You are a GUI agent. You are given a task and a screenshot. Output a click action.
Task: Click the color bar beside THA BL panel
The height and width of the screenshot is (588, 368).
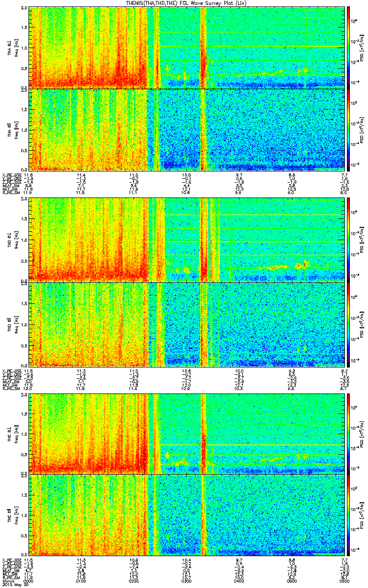349,48
